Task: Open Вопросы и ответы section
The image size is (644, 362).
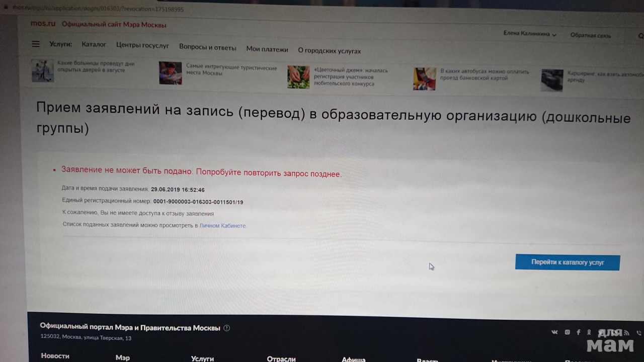Action: (207, 48)
